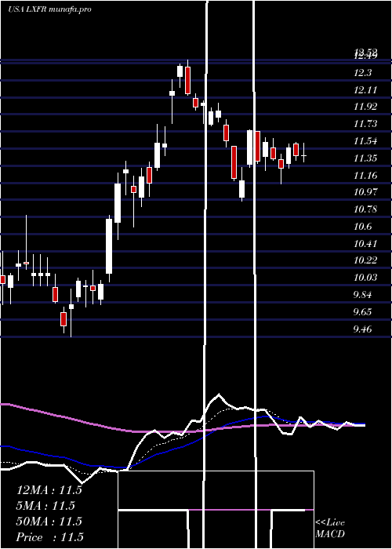Click the Price : 11.5 readout
The height and width of the screenshot is (549, 392).
coord(50,537)
